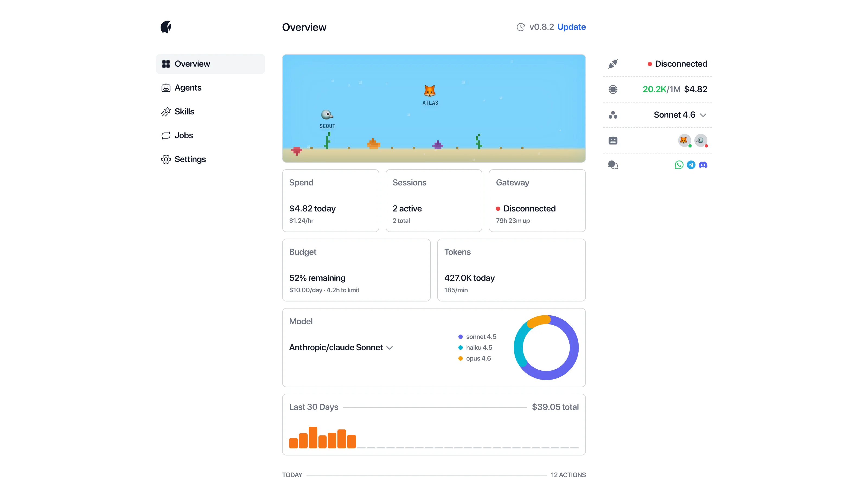Image resolution: width=868 pixels, height=488 pixels.
Task: Navigate to Jobs in sidebar
Action: (184, 135)
